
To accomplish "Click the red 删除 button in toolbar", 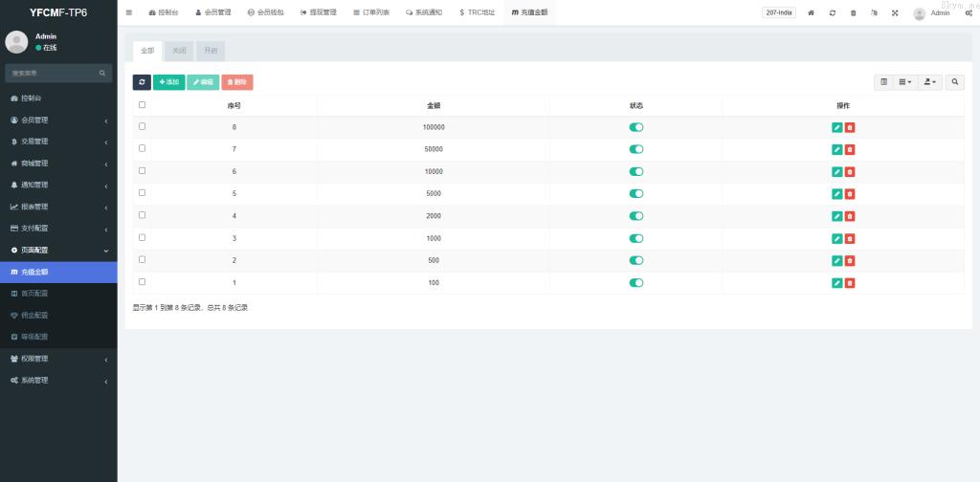I will (237, 82).
